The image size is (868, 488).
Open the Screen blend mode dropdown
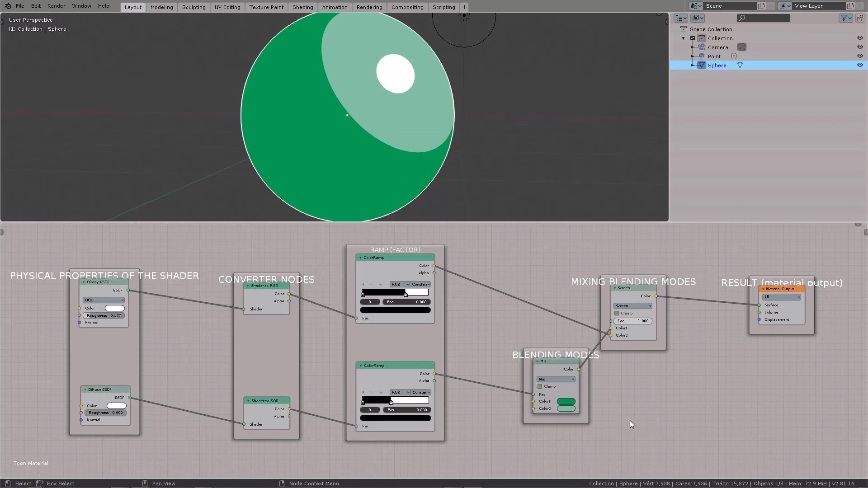click(x=632, y=306)
